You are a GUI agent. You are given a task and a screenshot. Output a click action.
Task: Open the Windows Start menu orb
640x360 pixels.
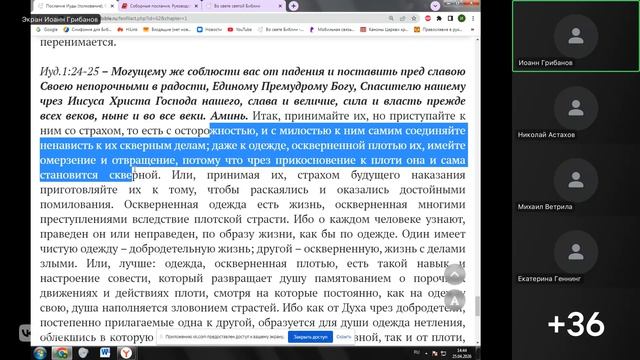click(40, 353)
